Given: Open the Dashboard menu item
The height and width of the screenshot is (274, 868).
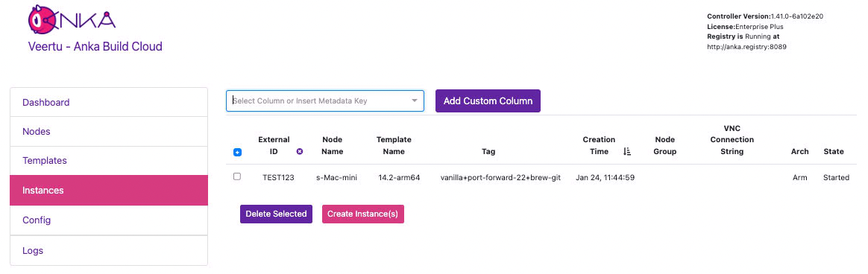Looking at the screenshot, I should (x=109, y=102).
